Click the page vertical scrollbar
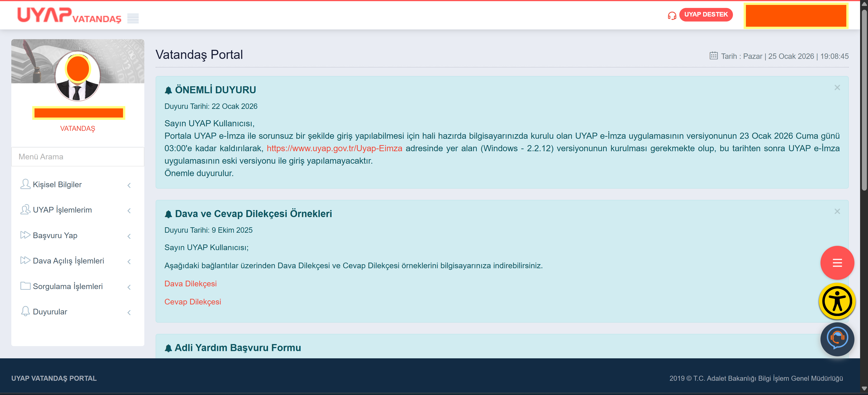 864,100
